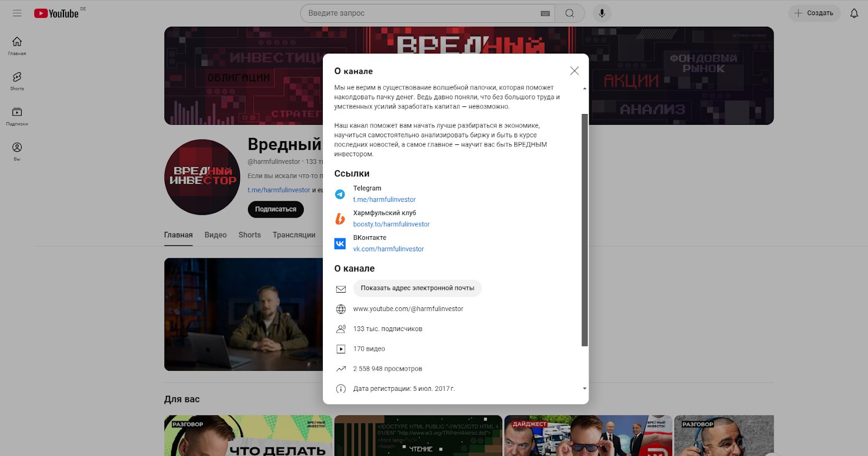The image size is (868, 456).
Task: Click the search magnifier button
Action: tap(570, 13)
